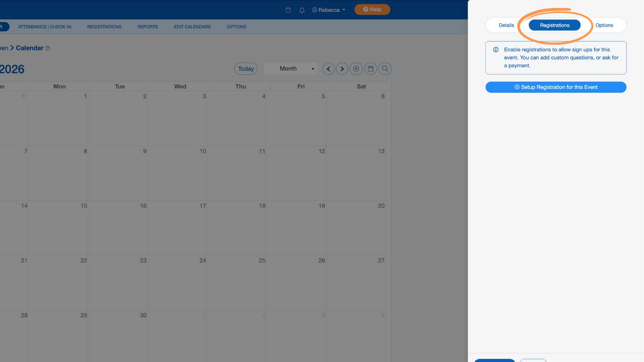Click the Calendar breadcrumb heading
The width and height of the screenshot is (644, 362).
(x=29, y=48)
